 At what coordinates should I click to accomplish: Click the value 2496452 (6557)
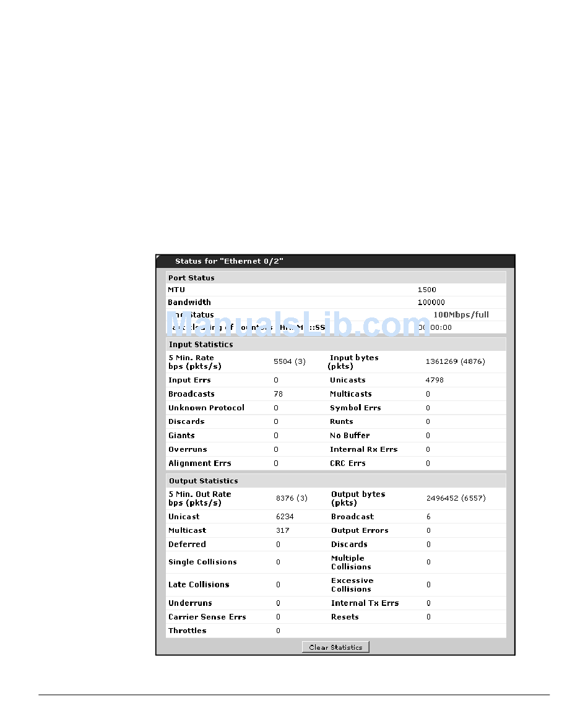coord(456,498)
